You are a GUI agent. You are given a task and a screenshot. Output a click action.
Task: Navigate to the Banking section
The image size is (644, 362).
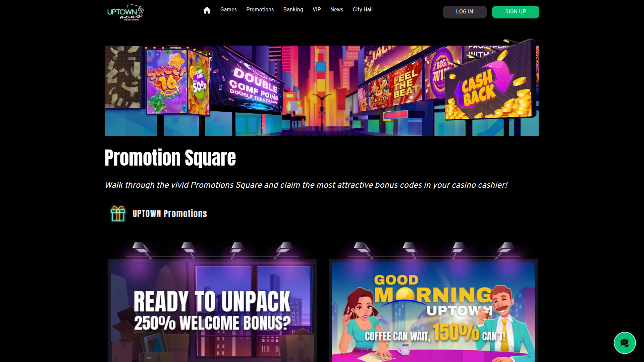pyautogui.click(x=293, y=10)
